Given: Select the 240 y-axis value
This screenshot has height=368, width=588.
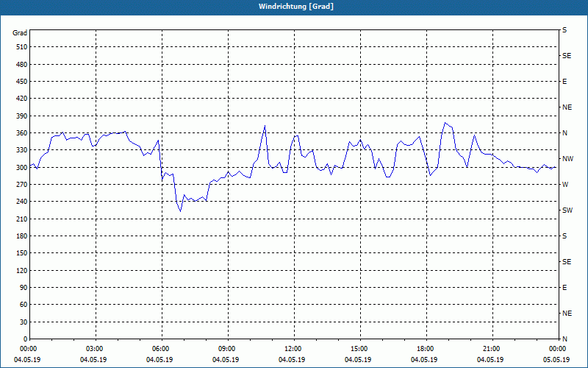Looking at the screenshot, I should [x=22, y=201].
